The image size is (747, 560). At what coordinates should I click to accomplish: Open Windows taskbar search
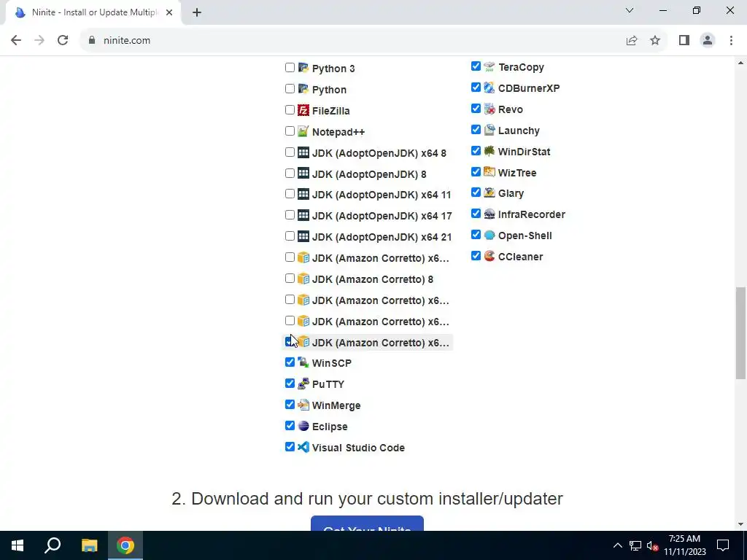[x=53, y=545]
